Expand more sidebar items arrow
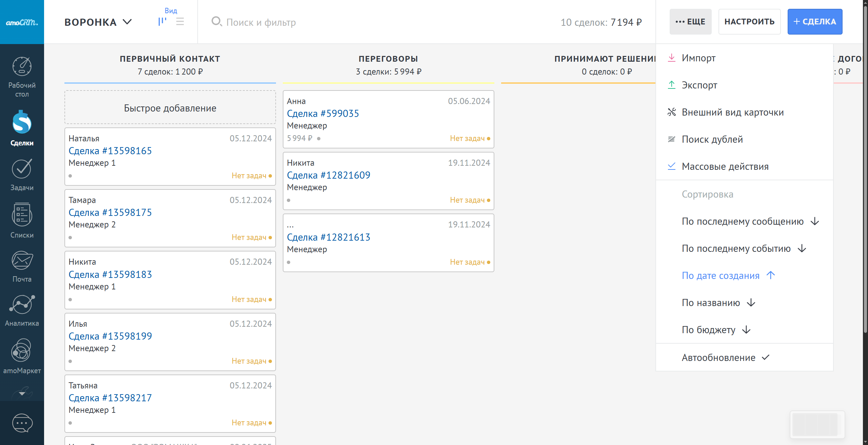This screenshot has height=445, width=868. pyautogui.click(x=22, y=393)
